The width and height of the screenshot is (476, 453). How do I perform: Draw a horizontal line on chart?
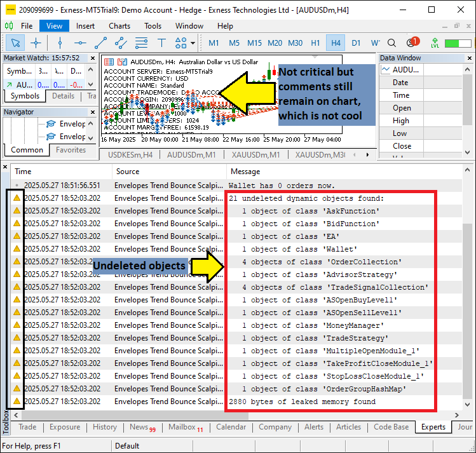click(x=80, y=43)
